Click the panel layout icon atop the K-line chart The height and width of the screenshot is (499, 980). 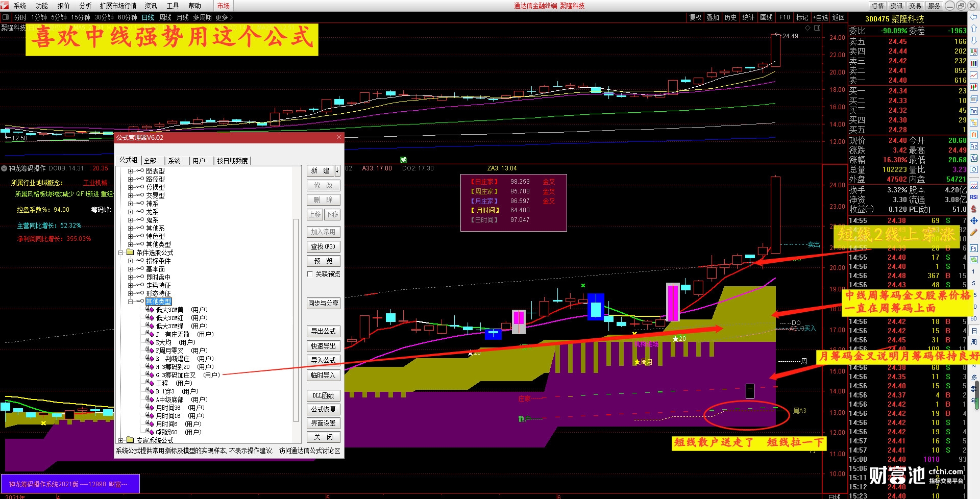click(x=817, y=28)
